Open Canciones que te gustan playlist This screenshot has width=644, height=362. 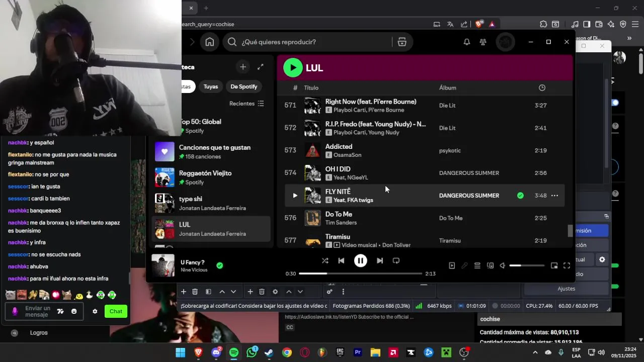coord(211,152)
